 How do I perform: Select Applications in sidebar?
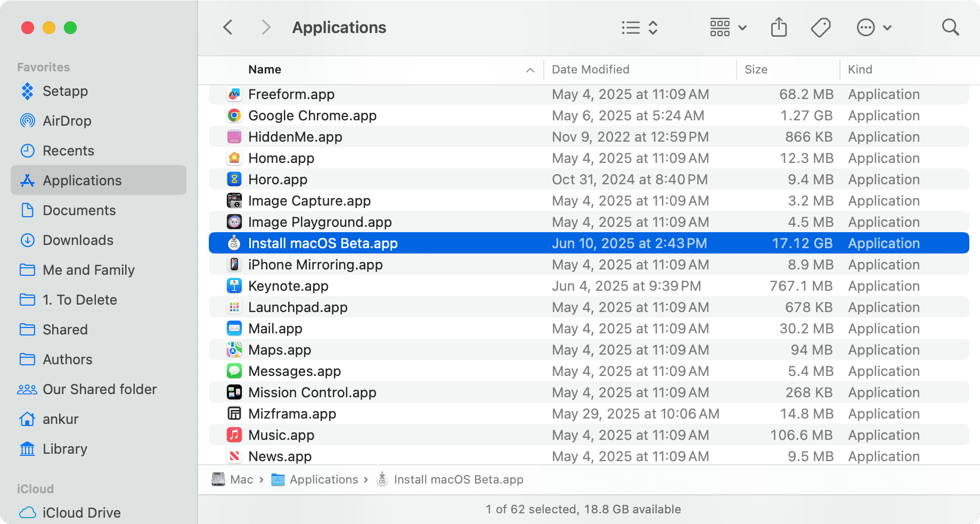pyautogui.click(x=99, y=181)
